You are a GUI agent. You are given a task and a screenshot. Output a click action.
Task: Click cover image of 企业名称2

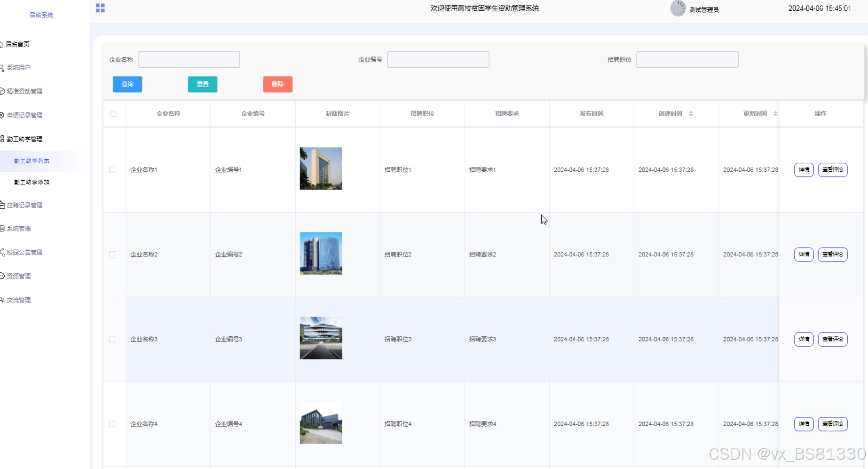point(321,254)
